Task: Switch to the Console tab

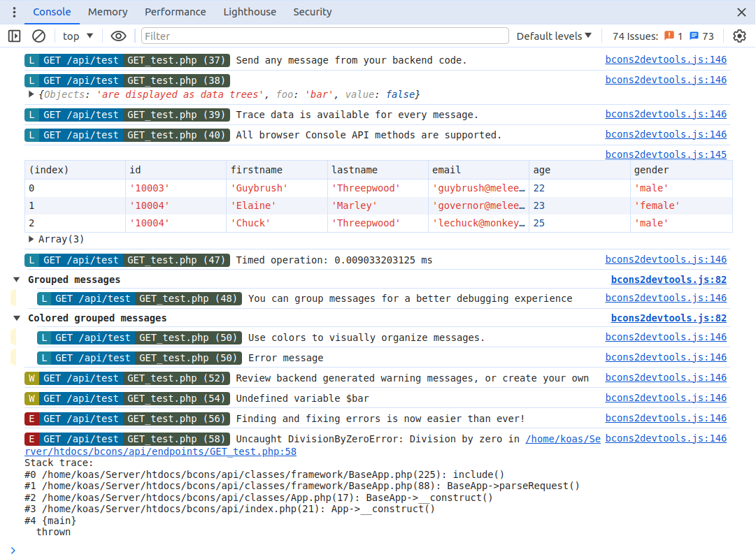Action: [x=52, y=12]
